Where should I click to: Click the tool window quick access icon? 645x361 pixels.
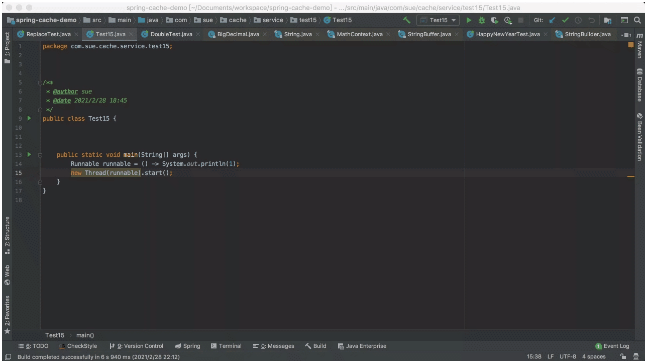pos(8,356)
